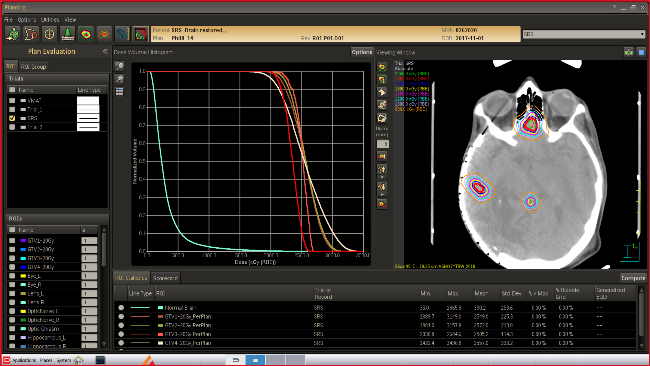Click the blue square layout icon above viewer
Image resolution: width=650 pixels, height=366 pixels.
pos(641,52)
